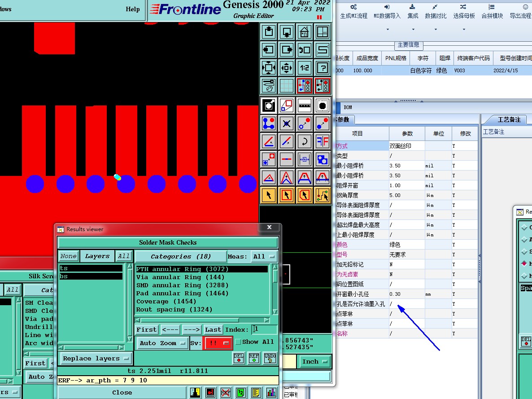Click the crossed-out REF icon
This screenshot has width=532, height=399.
pos(225,393)
